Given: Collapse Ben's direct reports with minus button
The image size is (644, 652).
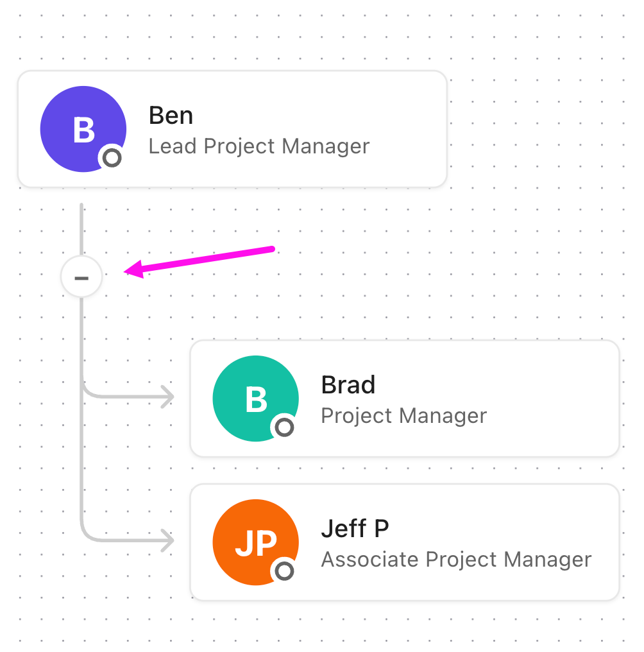Looking at the screenshot, I should 81,277.
